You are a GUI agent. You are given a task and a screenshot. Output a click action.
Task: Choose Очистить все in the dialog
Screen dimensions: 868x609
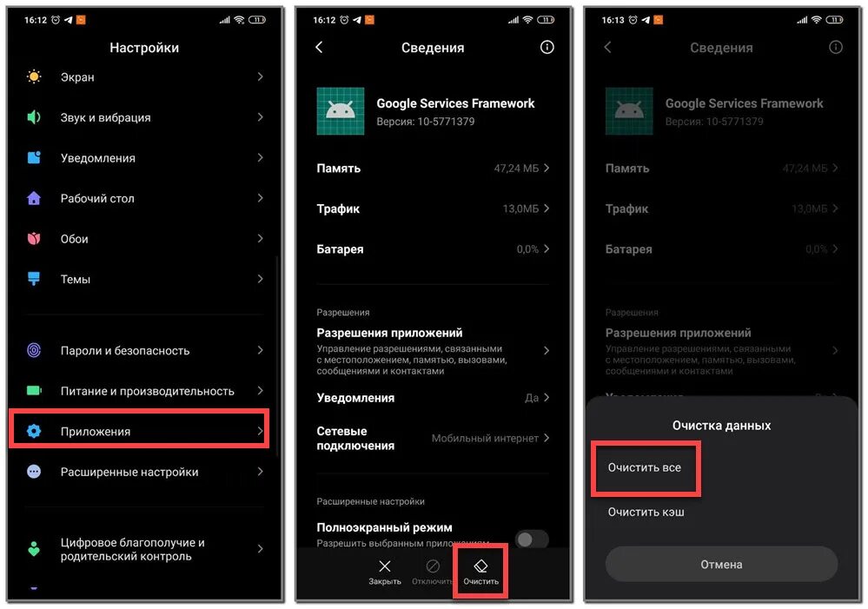pyautogui.click(x=645, y=467)
